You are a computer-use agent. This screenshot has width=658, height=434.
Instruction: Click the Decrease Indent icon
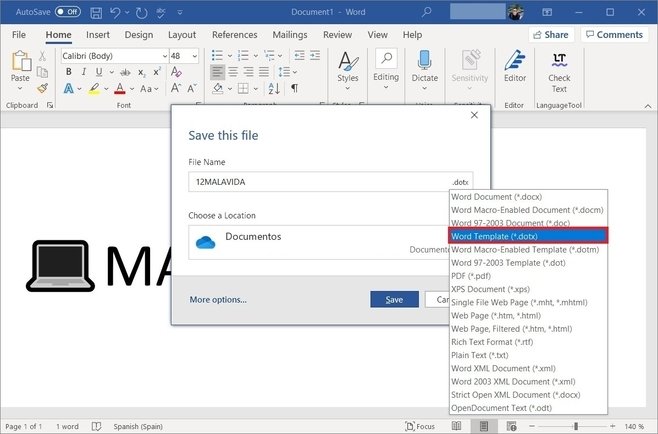tap(299, 55)
